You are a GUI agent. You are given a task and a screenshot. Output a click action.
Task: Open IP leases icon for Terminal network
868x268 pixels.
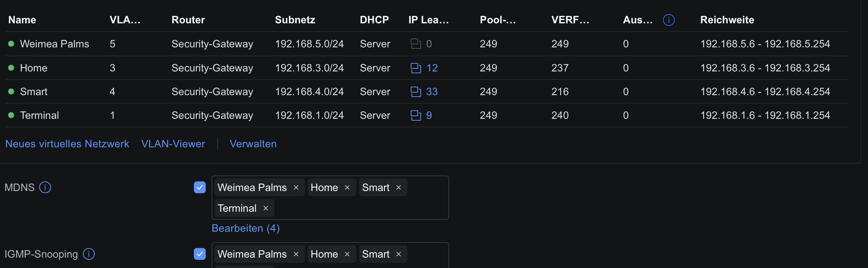tap(416, 115)
